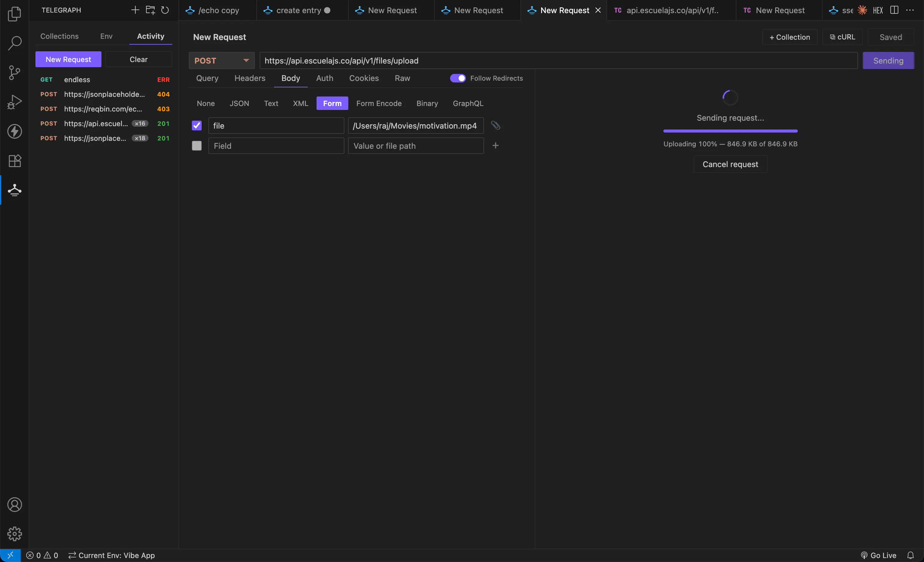Uncheck the file field checkbox
This screenshot has height=562, width=924.
tap(196, 125)
